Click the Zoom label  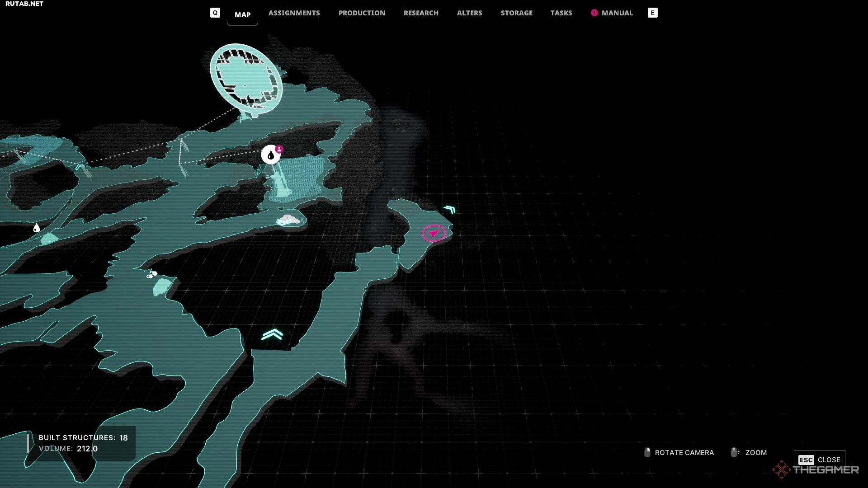pyautogui.click(x=756, y=452)
